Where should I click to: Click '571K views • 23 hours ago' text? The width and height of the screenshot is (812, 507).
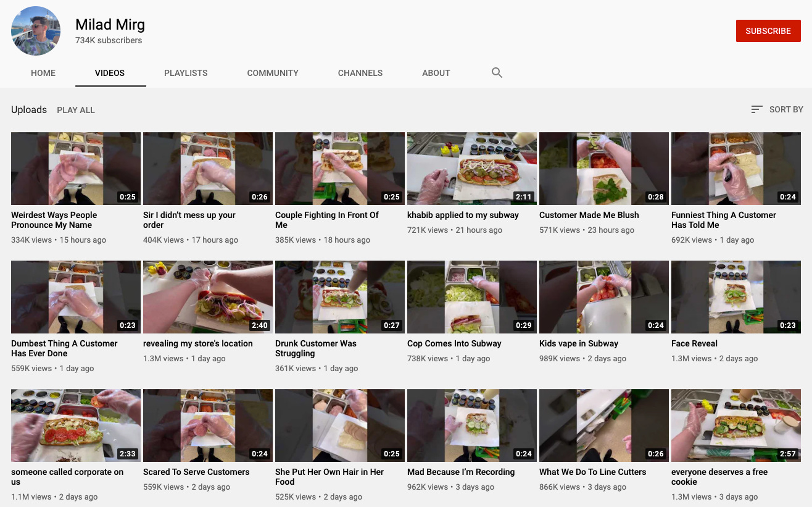pyautogui.click(x=587, y=230)
